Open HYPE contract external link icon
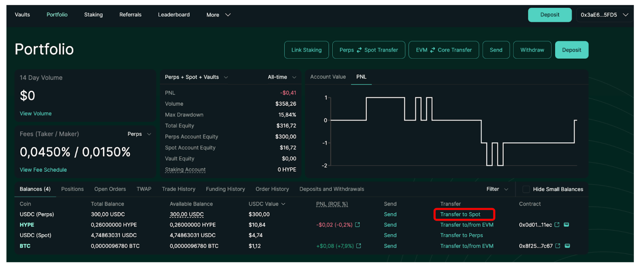This screenshot has height=270, width=644. (557, 225)
